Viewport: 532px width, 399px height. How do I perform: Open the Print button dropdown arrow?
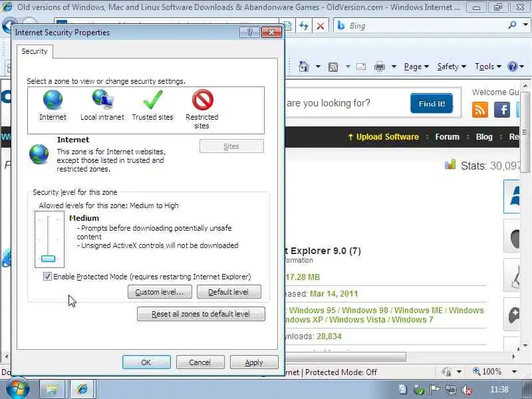coord(394,66)
